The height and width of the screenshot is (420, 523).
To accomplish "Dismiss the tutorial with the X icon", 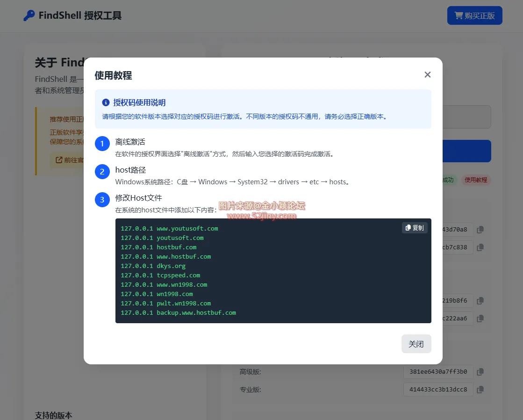I will coord(427,74).
